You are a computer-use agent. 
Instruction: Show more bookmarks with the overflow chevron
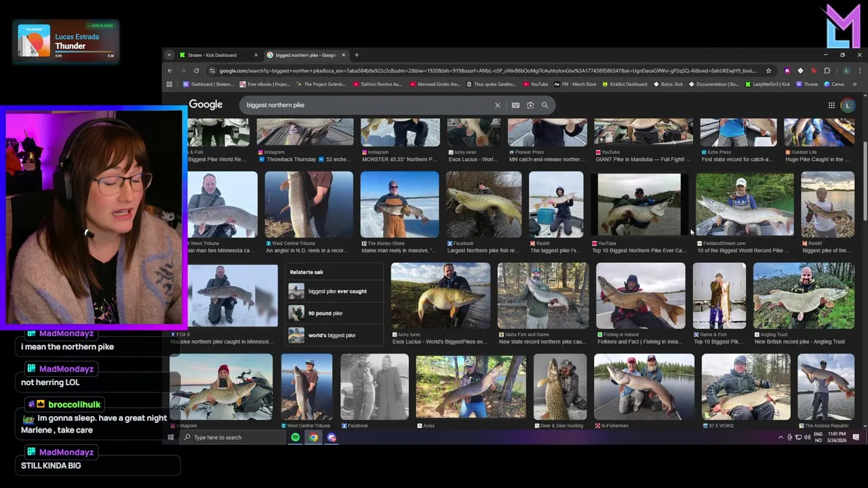(x=854, y=84)
